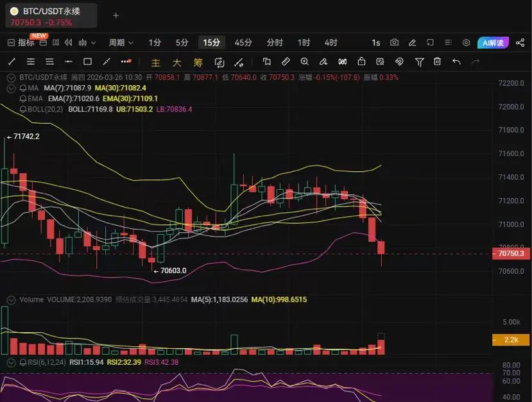Toggle the 大 large-order indicator
Image resolution: width=532 pixels, height=402 pixels.
click(x=176, y=62)
